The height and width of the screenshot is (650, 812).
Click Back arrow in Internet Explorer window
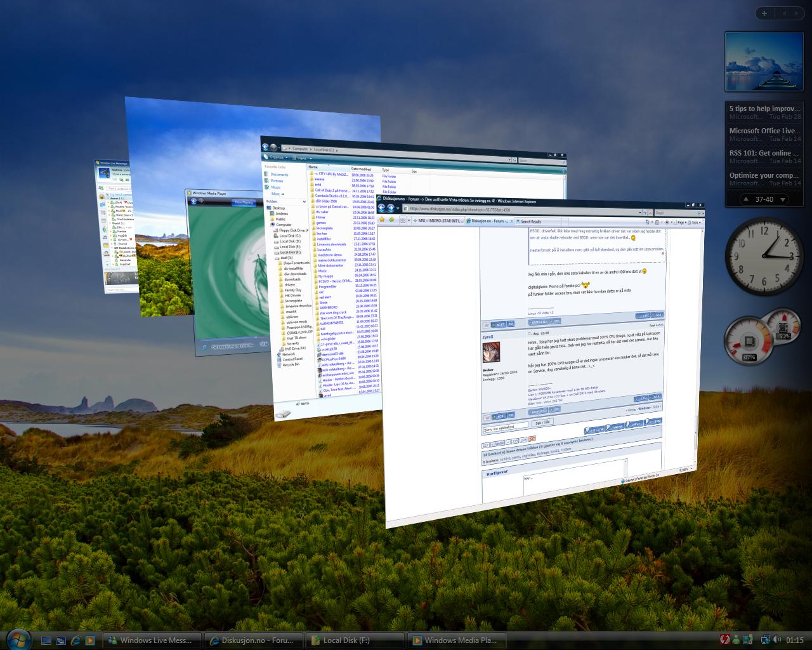[381, 207]
